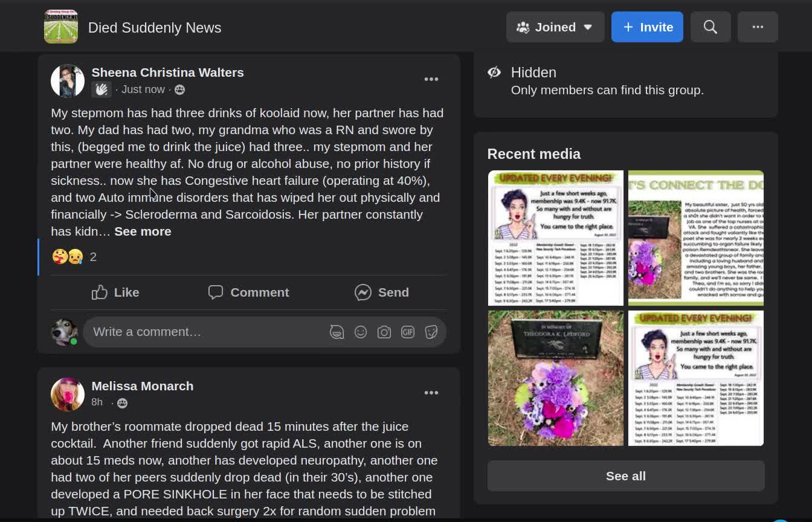Open the 8h timestamp on Melissa's post
This screenshot has height=522, width=812.
pyautogui.click(x=97, y=402)
